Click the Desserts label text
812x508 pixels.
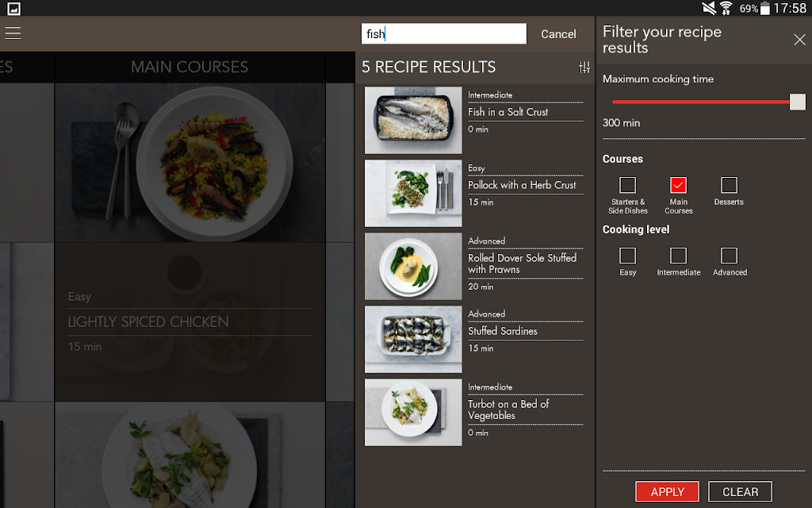[729, 202]
